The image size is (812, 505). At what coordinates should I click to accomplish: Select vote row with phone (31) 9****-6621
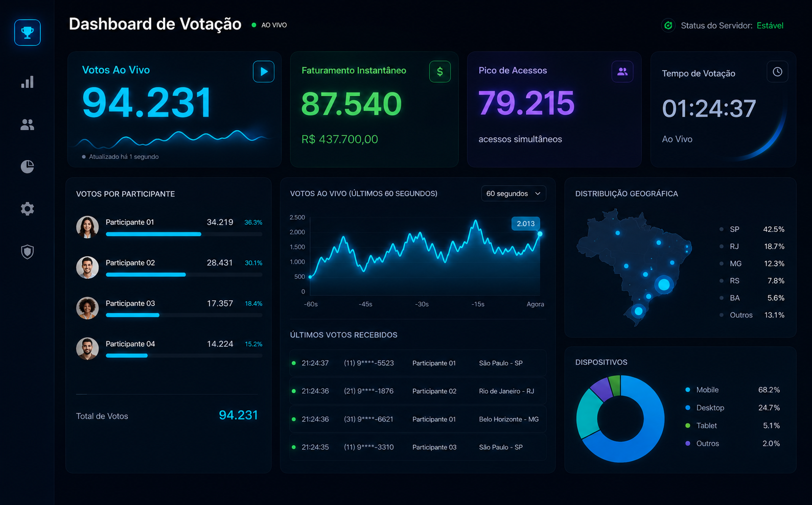[418, 419]
